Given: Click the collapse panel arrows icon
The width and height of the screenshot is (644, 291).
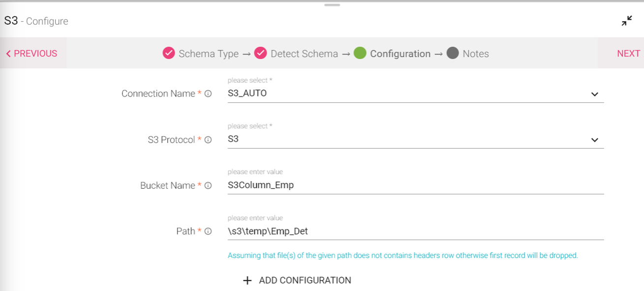Looking at the screenshot, I should pos(627,21).
